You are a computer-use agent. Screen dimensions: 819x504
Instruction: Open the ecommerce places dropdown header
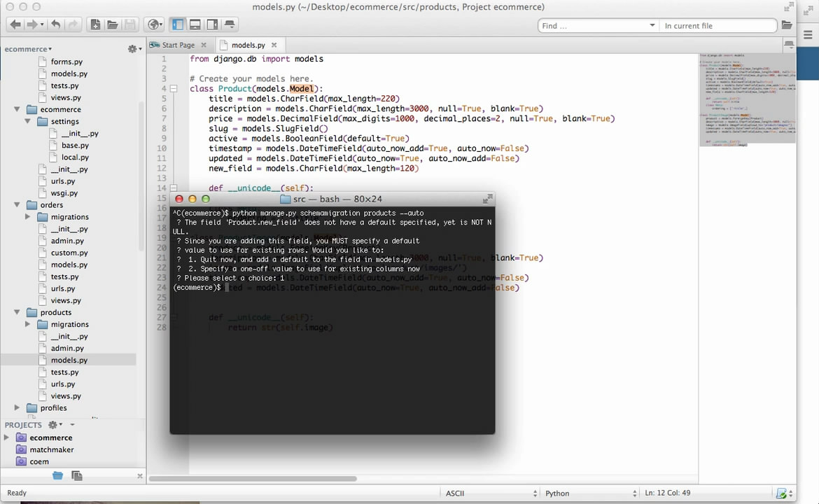point(28,49)
